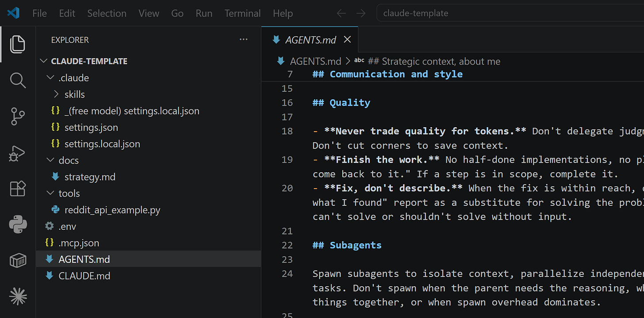The width and height of the screenshot is (644, 318).
Task: Close the AGENTS.md editor tab
Action: click(x=347, y=40)
